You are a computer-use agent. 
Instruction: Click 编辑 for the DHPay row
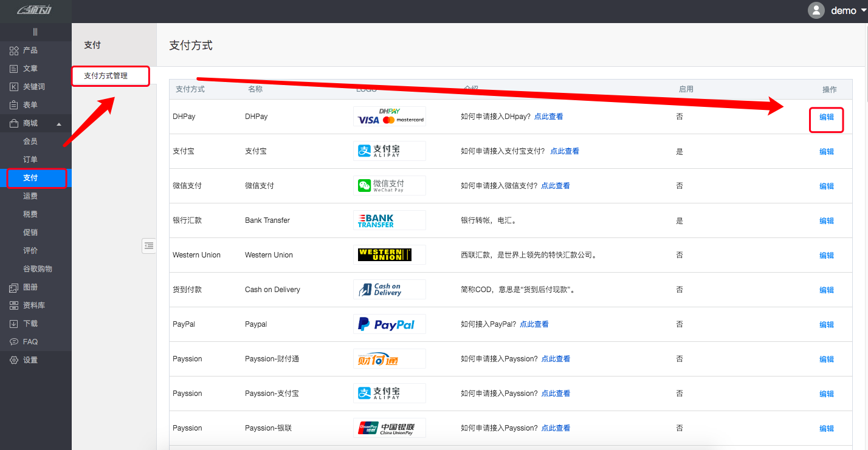[x=827, y=117]
